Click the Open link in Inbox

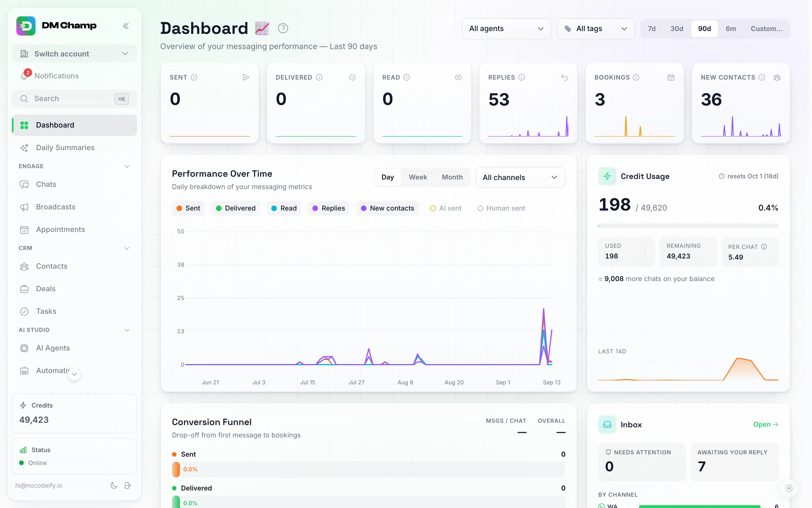tap(765, 424)
